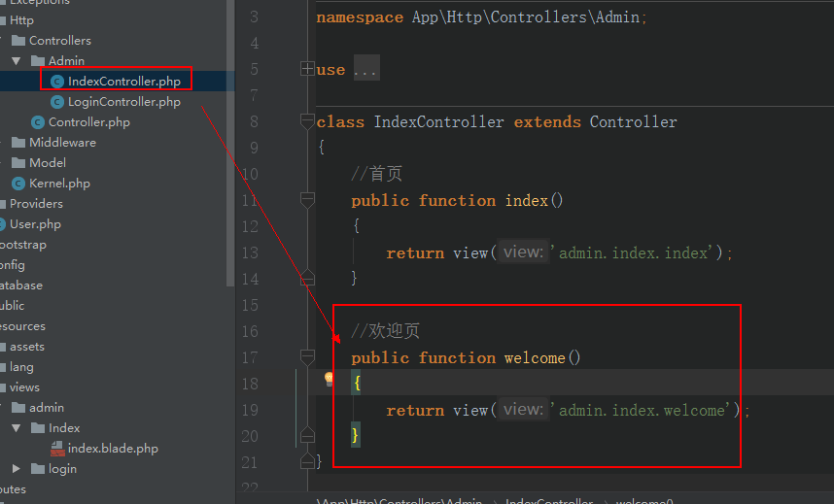The width and height of the screenshot is (834, 504).
Task: Toggle code folding for the index() function
Action: click(307, 200)
